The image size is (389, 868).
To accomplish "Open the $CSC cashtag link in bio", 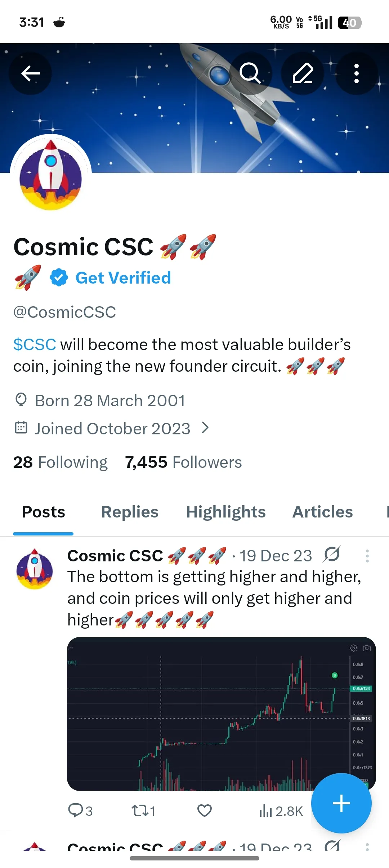I will click(35, 344).
